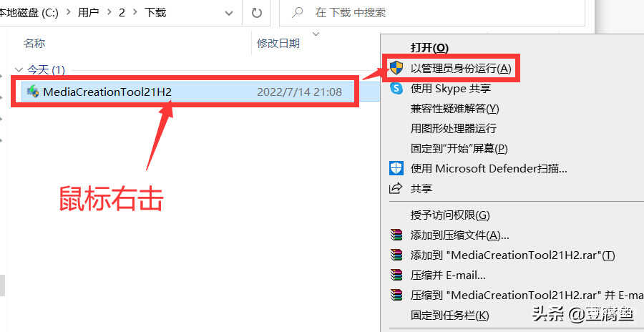Expand the chevron between 用户 and 2
This screenshot has width=644, height=332.
109,13
